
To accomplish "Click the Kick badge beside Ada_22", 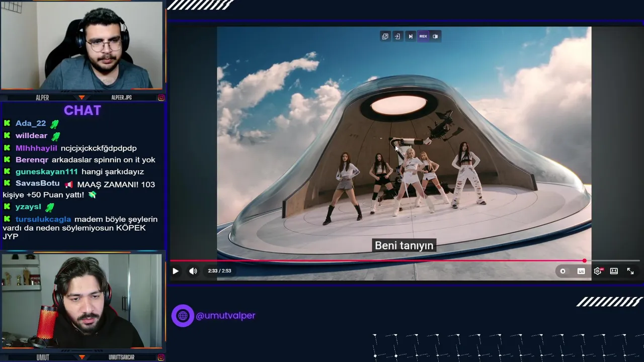I will pyautogui.click(x=7, y=123).
